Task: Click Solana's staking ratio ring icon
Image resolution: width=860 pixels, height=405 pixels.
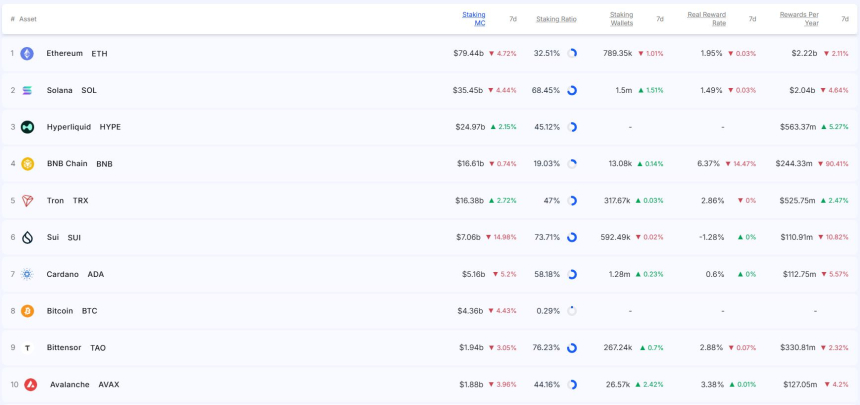Action: click(x=572, y=91)
